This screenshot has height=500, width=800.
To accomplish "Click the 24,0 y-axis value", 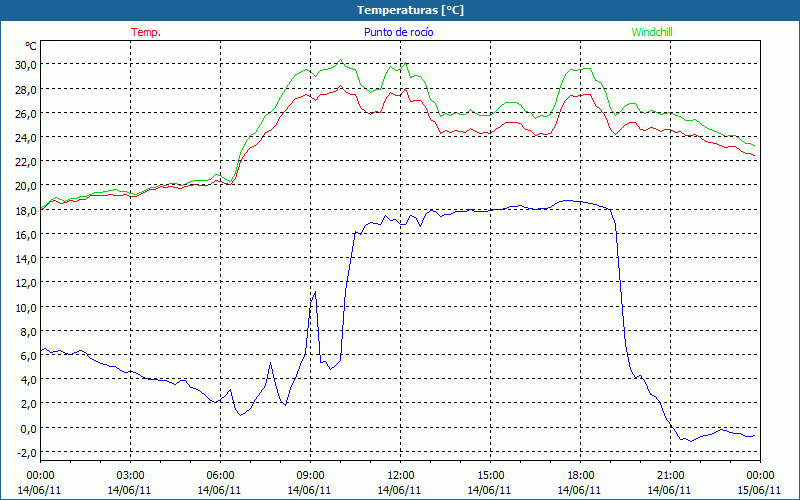I will (x=27, y=137).
